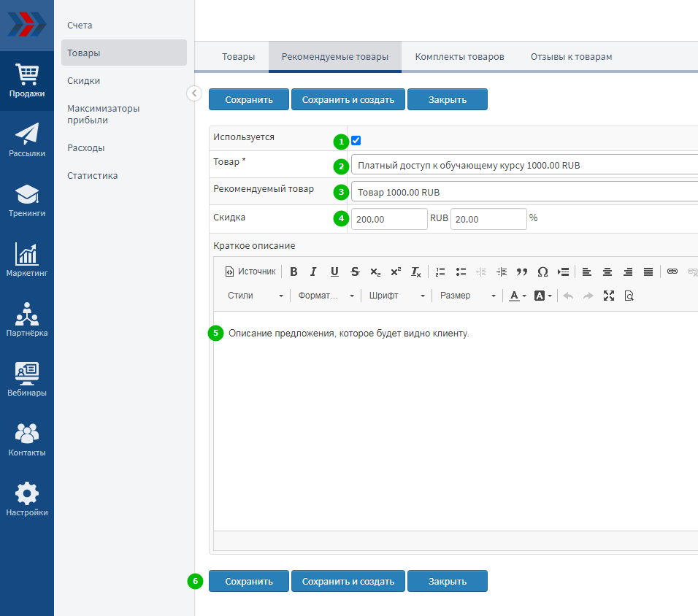The image size is (698, 616).
Task: Toggle bold formatting in the editor
Action: 294,272
